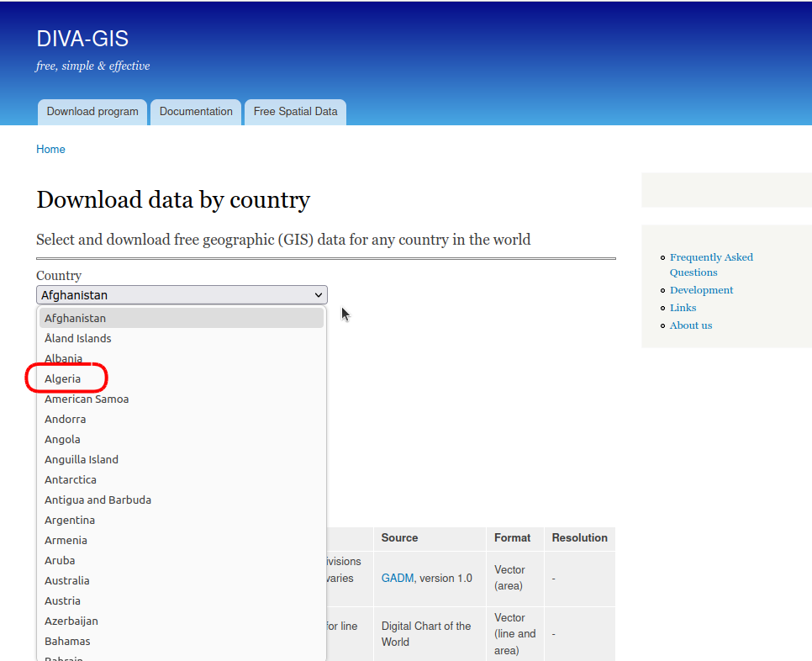Select Argentina in the country dropdown
The height and width of the screenshot is (661, 812).
click(182, 520)
